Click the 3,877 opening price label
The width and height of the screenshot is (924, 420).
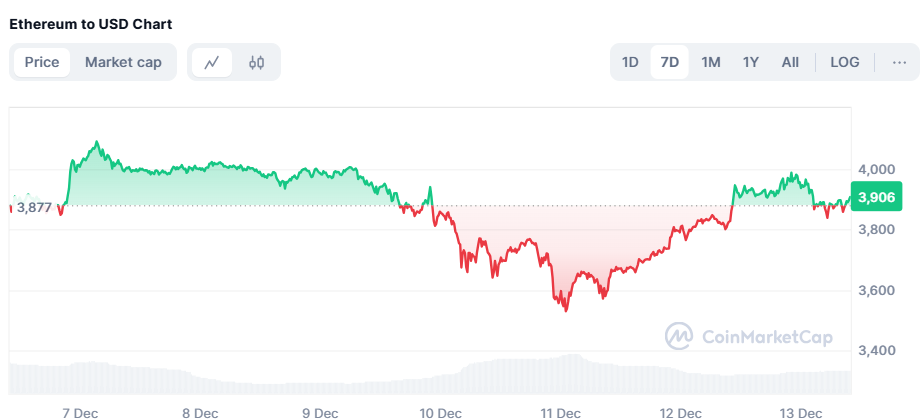pyautogui.click(x=34, y=207)
